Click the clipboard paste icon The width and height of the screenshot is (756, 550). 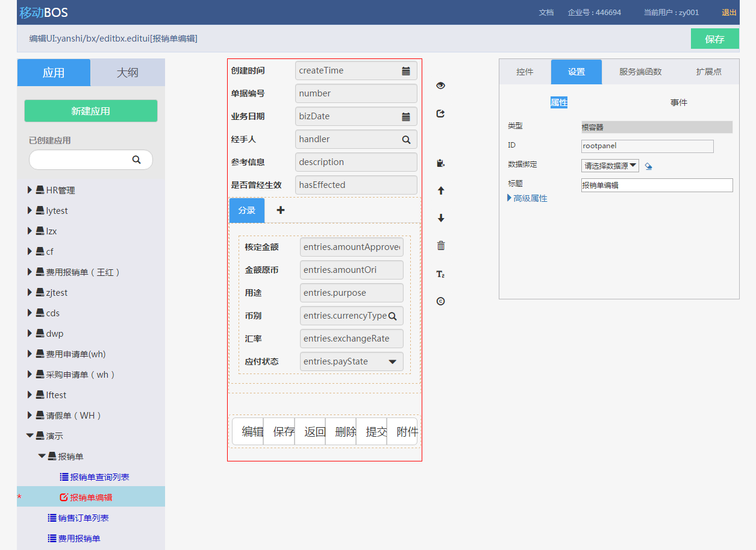click(440, 163)
